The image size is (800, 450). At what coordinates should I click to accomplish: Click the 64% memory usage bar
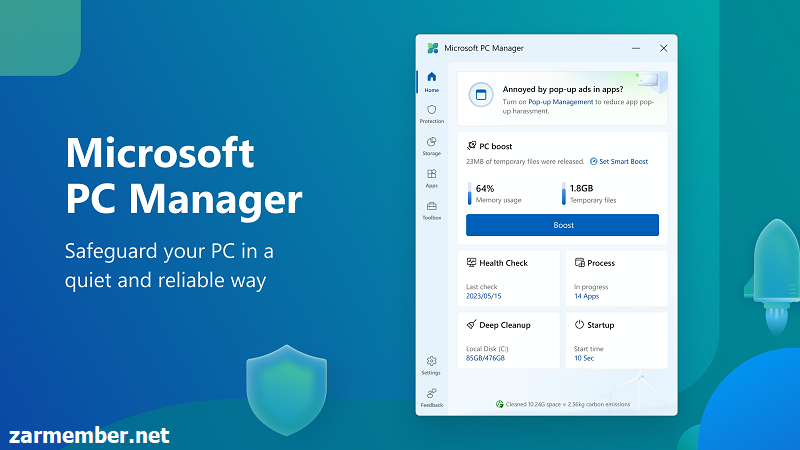click(x=469, y=194)
